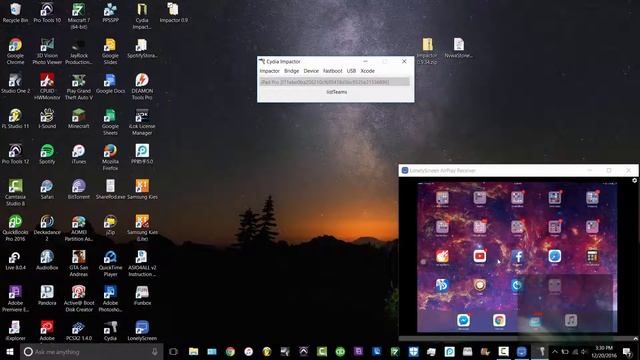Select the Google Chrome desktop shortcut
The height and width of the screenshot is (360, 640).
coord(16,51)
